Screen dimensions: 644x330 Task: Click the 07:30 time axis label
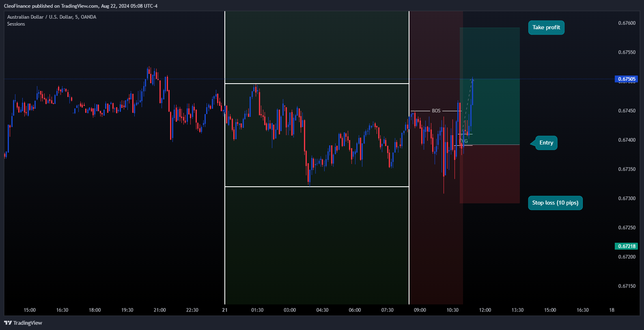point(387,310)
